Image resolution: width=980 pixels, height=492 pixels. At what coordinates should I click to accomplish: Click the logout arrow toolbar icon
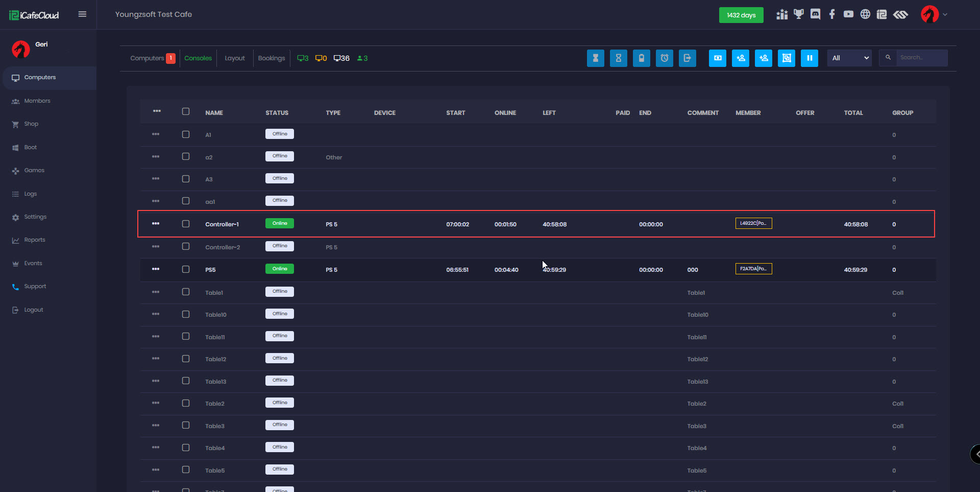point(687,58)
